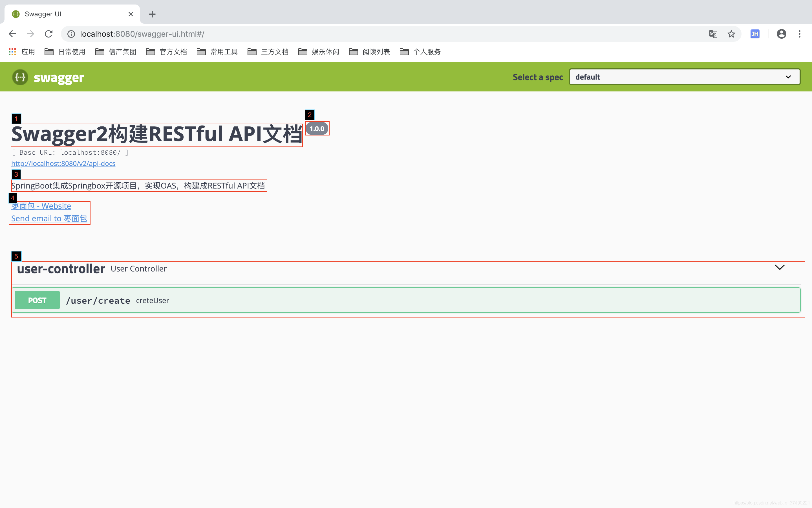Click the Swagger2构建RESTful API文档 title
The height and width of the screenshot is (508, 812).
point(157,135)
